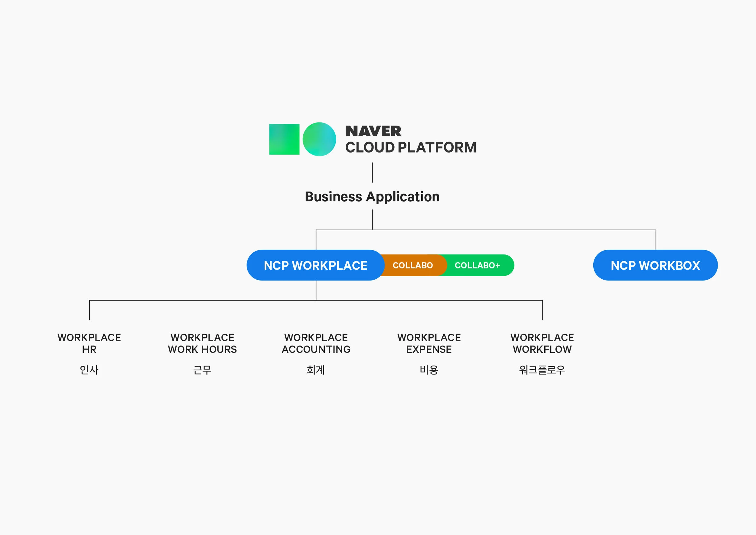
Task: Click the WORKPLACE HR label
Action: (89, 343)
